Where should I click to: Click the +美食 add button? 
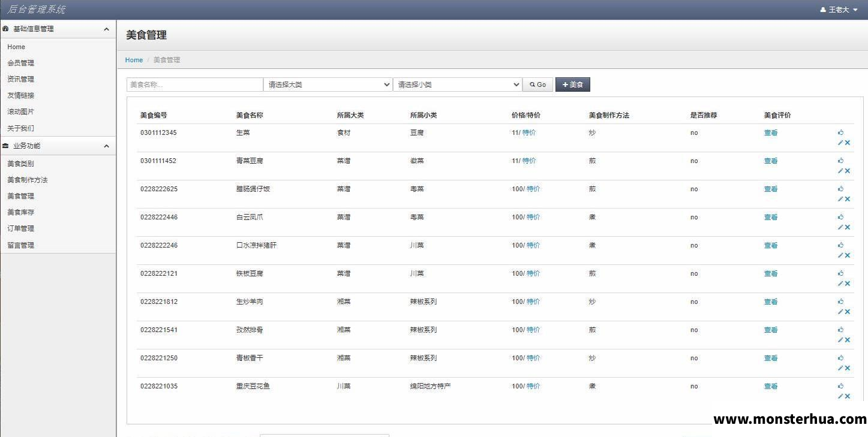(x=573, y=85)
